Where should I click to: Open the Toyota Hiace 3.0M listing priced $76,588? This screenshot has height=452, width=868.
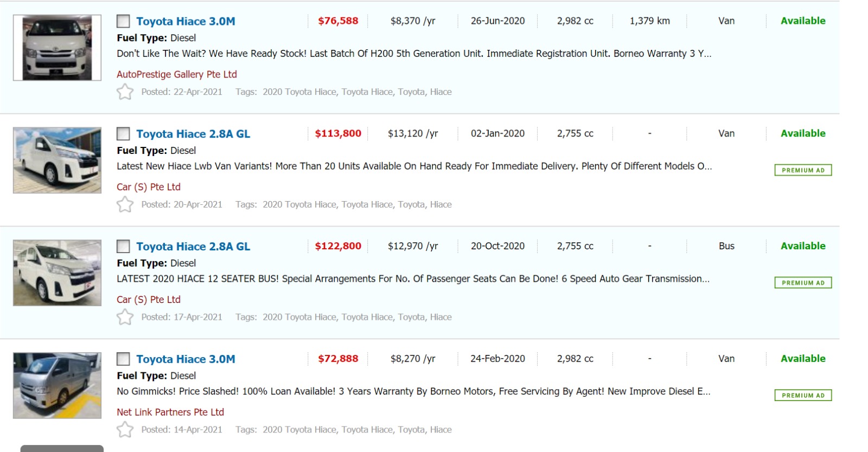click(x=186, y=22)
